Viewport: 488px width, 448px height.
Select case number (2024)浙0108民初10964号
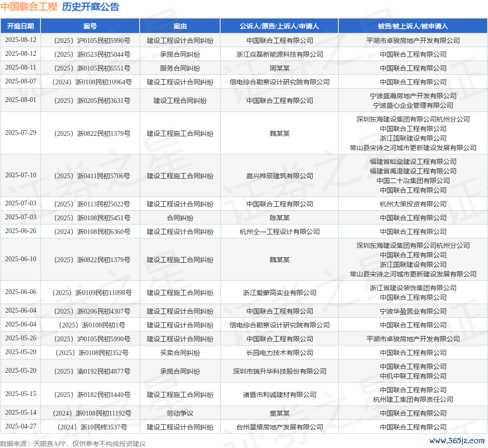point(90,82)
